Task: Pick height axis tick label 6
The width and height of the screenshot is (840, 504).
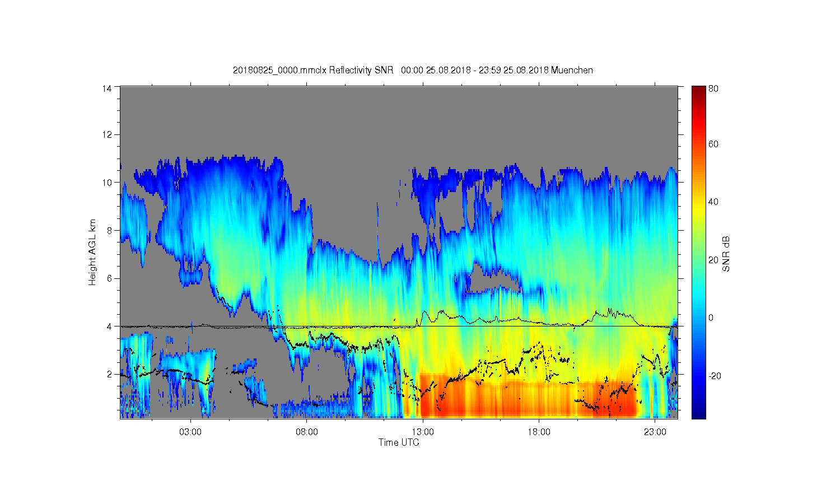Action: point(109,278)
